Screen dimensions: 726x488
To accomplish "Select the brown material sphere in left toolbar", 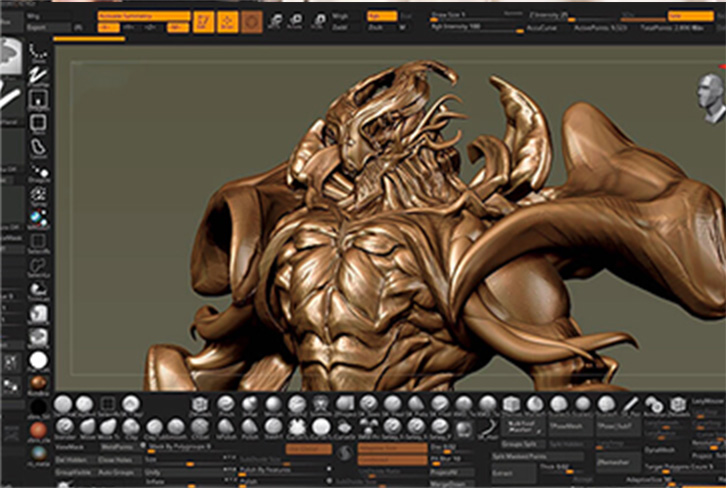I will (x=39, y=383).
